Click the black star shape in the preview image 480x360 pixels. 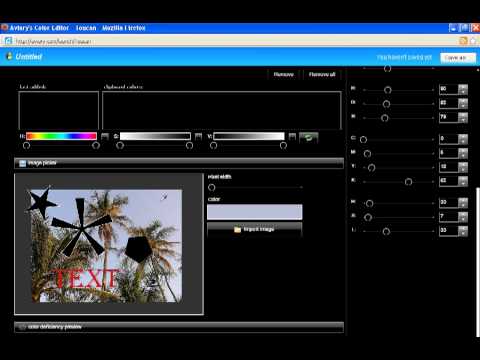point(41,202)
